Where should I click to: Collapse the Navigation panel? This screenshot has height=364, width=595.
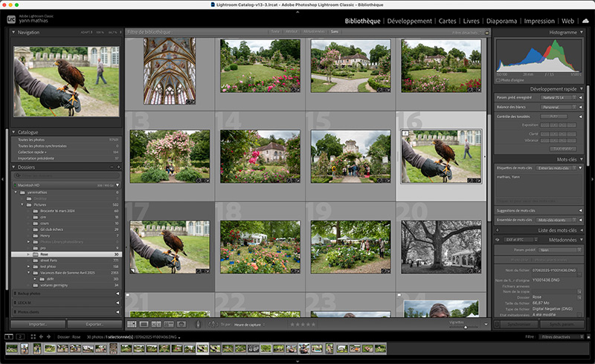point(13,32)
